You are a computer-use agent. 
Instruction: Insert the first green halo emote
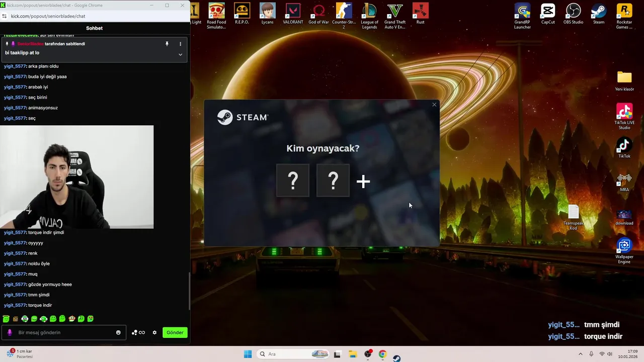click(6, 319)
